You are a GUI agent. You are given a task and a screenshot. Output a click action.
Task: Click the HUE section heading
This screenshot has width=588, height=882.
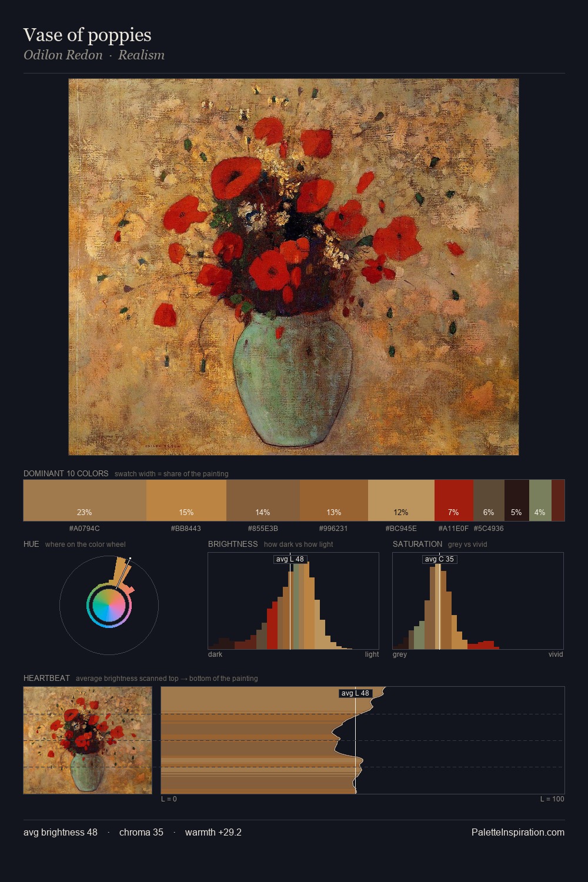31,544
